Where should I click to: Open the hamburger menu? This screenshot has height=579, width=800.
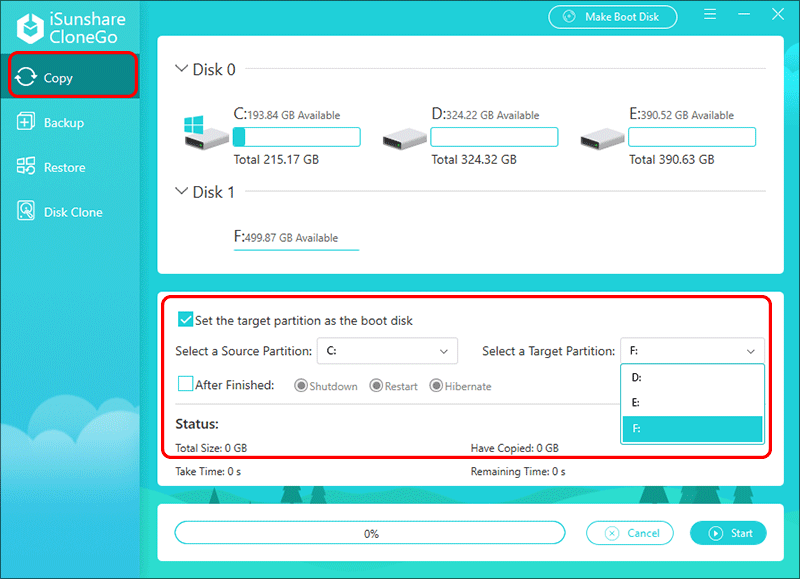(x=711, y=15)
